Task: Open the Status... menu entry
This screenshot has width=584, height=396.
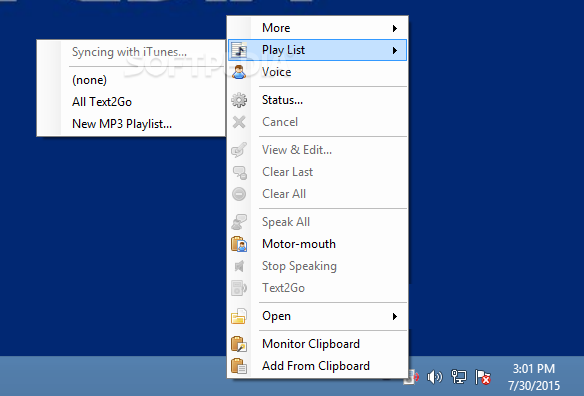Action: 317,100
